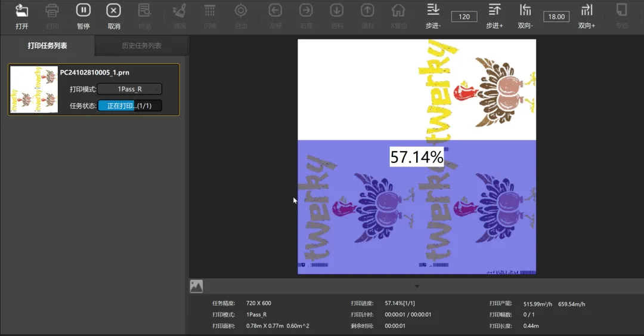Switch to 历史任务列表 history tab
Screen dimensions: 644x336
point(141,46)
